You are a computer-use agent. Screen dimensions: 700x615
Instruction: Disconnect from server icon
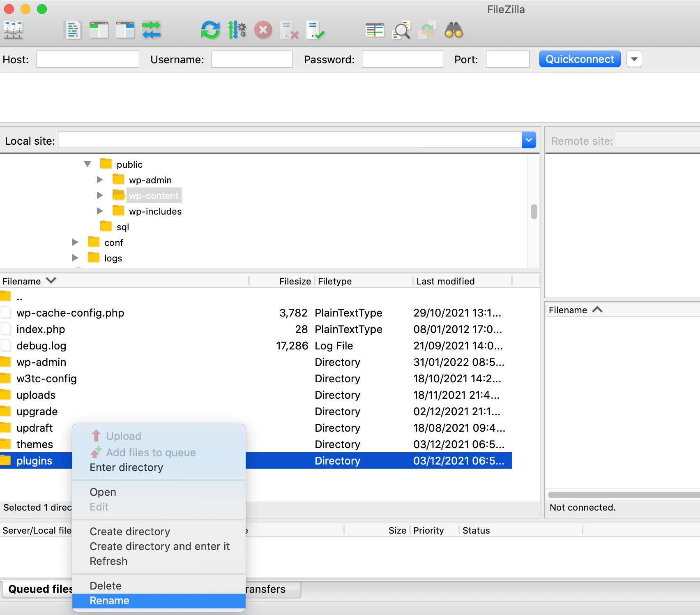(x=289, y=30)
